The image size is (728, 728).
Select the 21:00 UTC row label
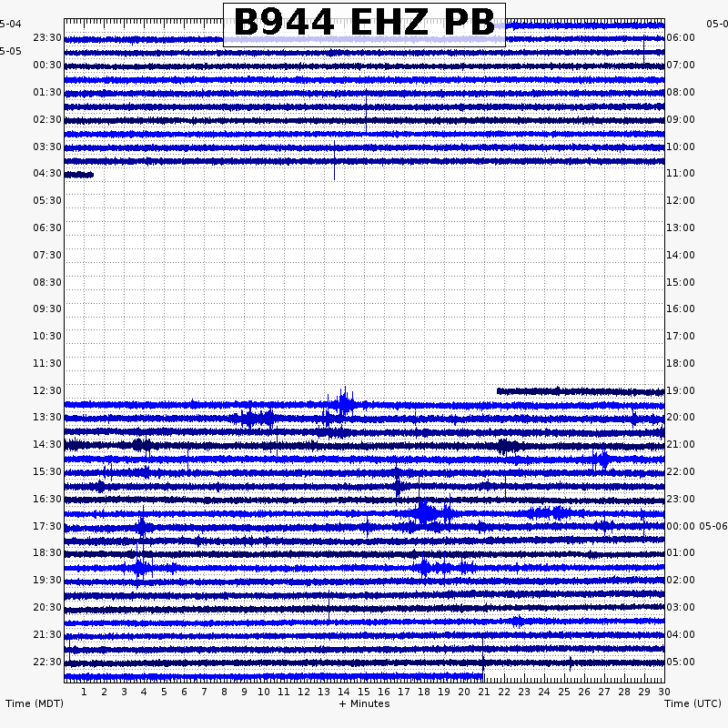pos(681,444)
